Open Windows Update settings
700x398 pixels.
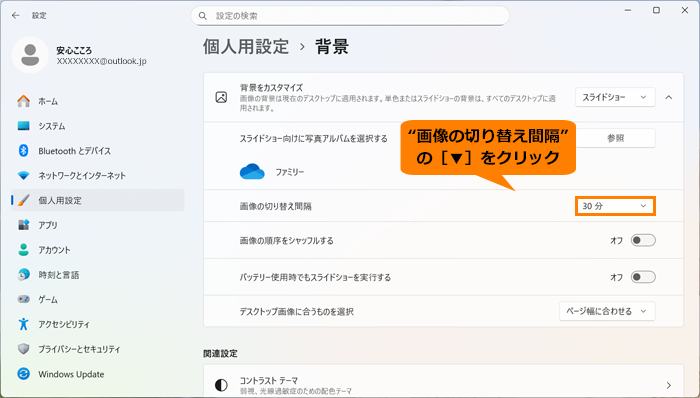tap(98, 374)
